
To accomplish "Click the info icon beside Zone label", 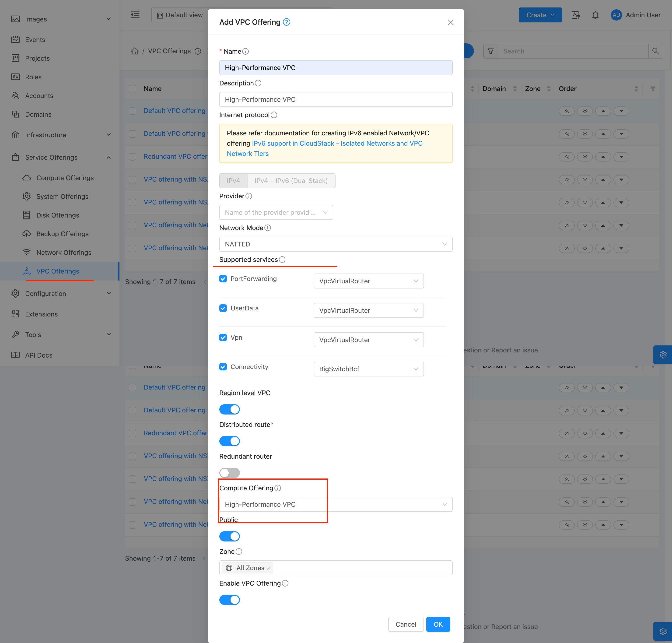I will (239, 552).
